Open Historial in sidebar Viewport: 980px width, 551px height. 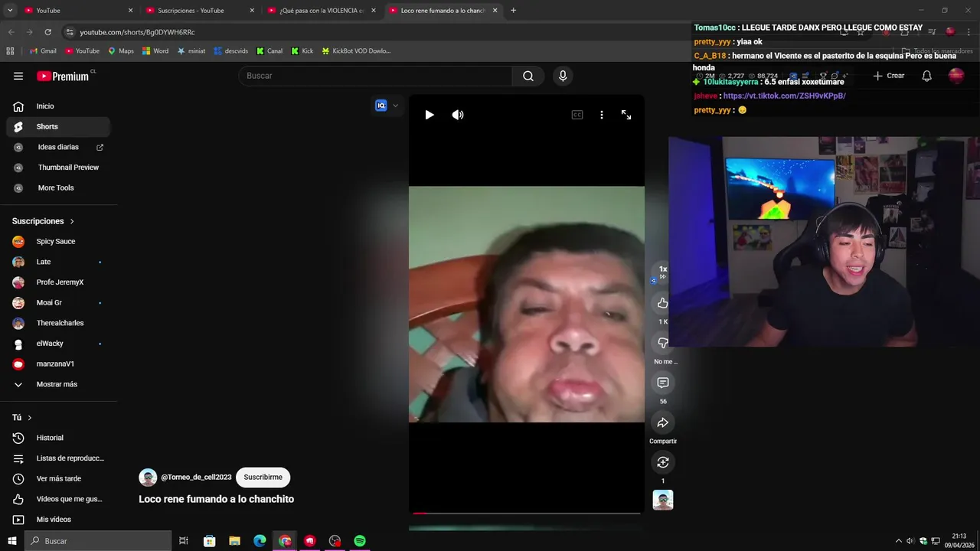coord(58,438)
